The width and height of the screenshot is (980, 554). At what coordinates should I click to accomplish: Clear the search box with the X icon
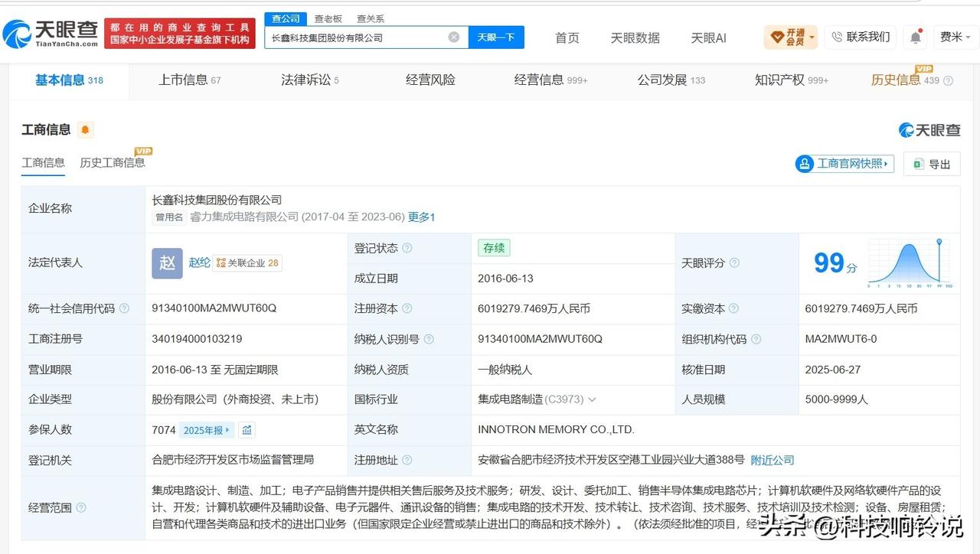pos(454,37)
